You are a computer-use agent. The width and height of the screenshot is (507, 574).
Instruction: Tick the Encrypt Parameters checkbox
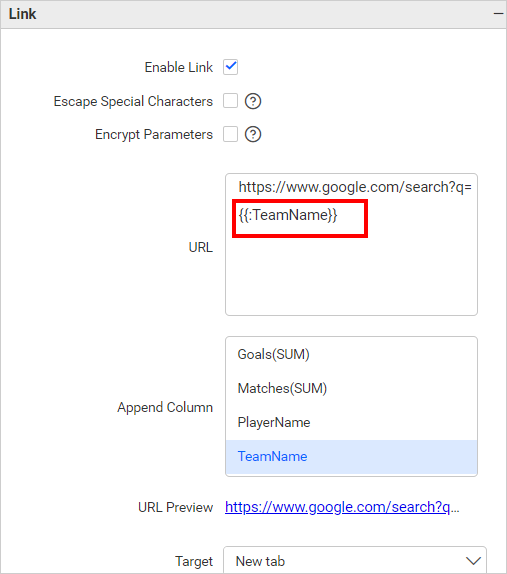(x=231, y=134)
